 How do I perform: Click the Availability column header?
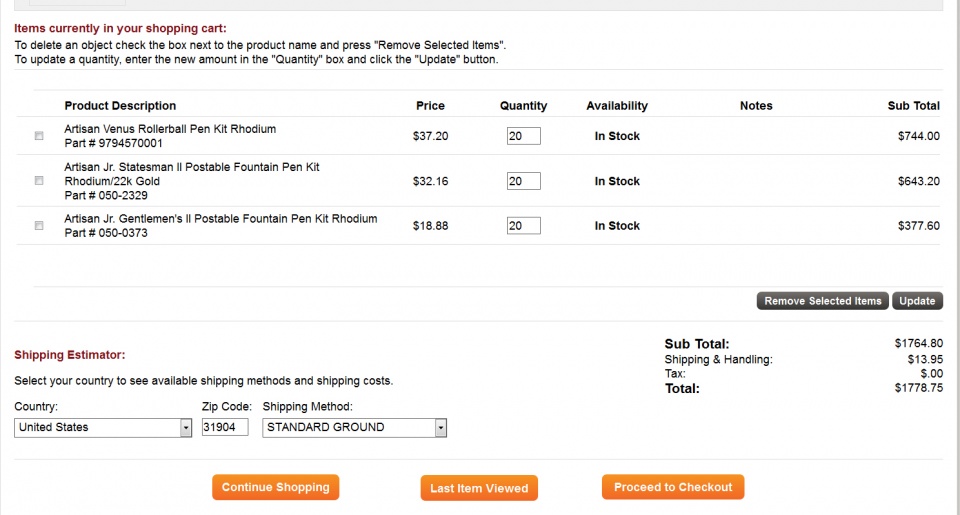pos(617,106)
